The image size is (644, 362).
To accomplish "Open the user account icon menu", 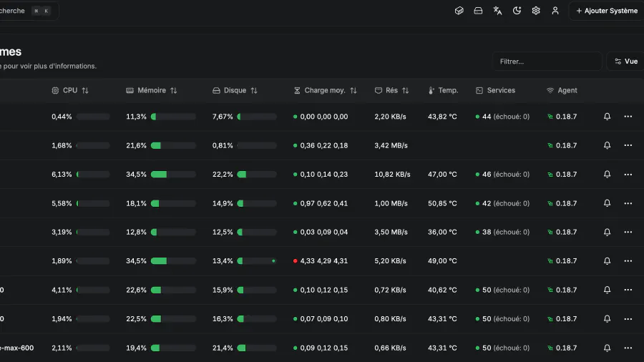I will 555,11.
